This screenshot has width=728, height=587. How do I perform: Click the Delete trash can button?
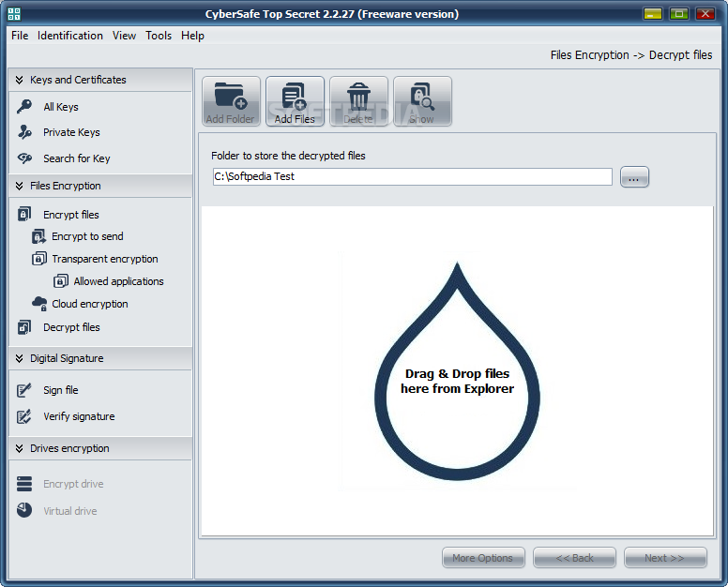click(358, 101)
